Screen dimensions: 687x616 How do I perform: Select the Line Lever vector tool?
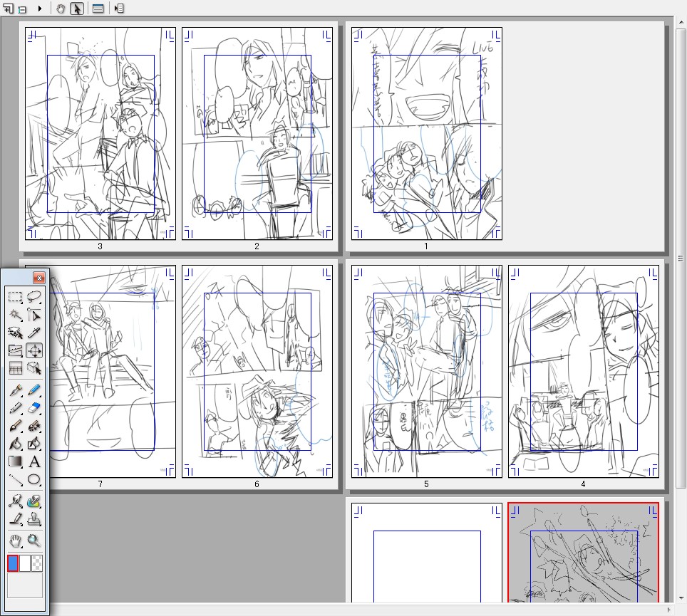16,501
